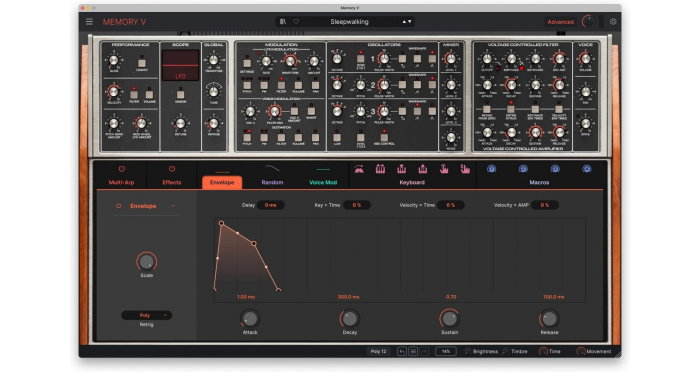Click the envelope peak breakpoint
This screenshot has height=372, width=700.
coord(221,223)
